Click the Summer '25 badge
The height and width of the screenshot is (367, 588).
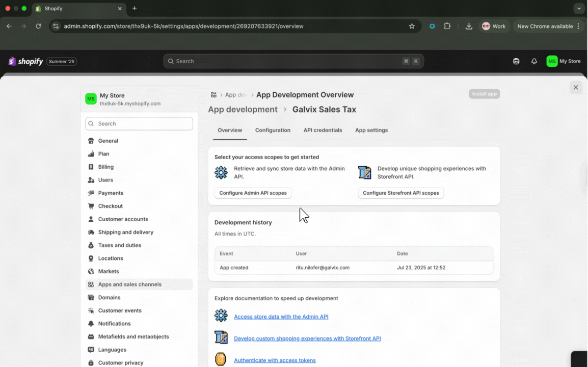click(x=62, y=62)
